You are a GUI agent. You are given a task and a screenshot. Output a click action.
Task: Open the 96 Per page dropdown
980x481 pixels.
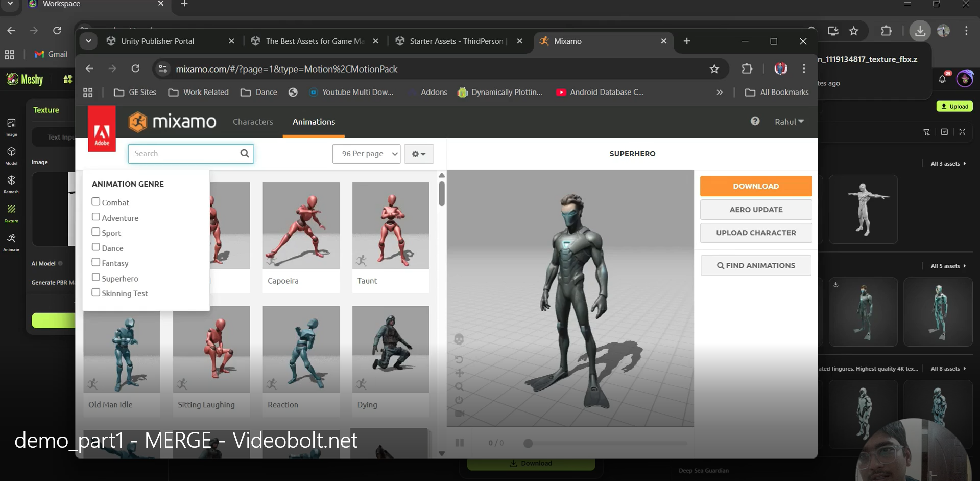366,154
